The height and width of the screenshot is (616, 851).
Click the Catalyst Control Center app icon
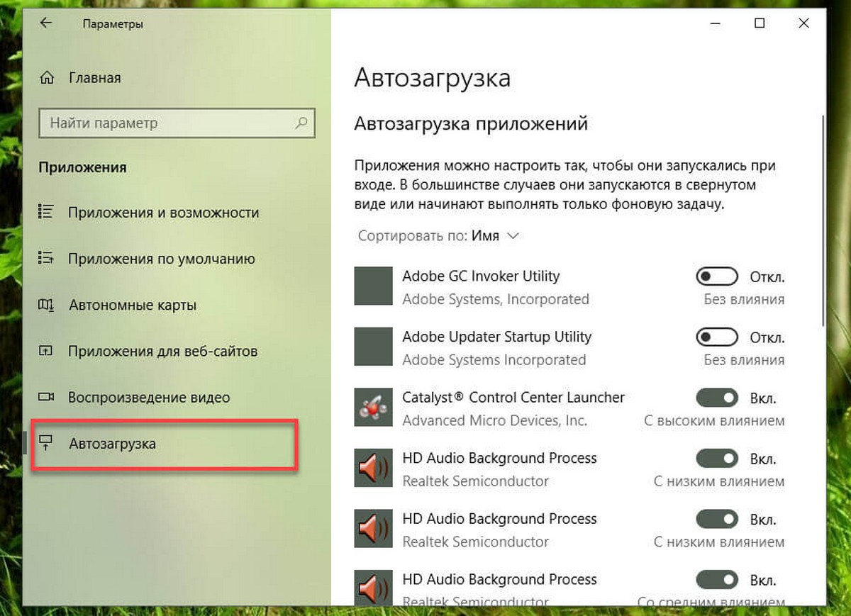tap(373, 408)
